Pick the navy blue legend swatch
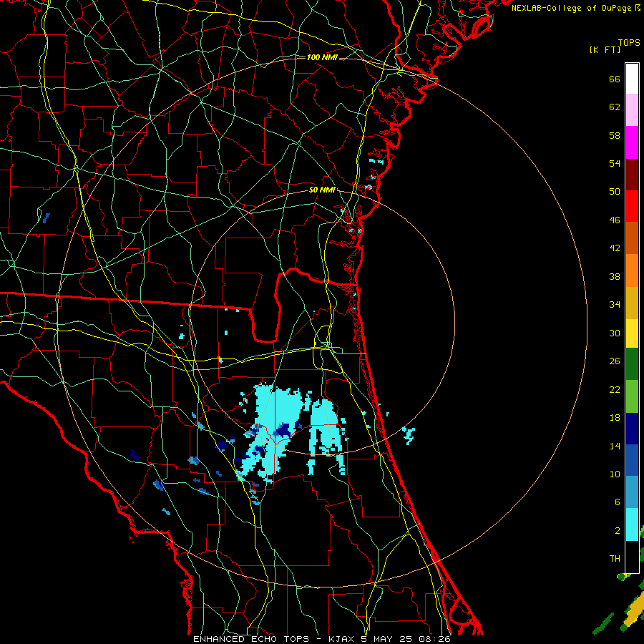644x644 pixels. tap(632, 429)
